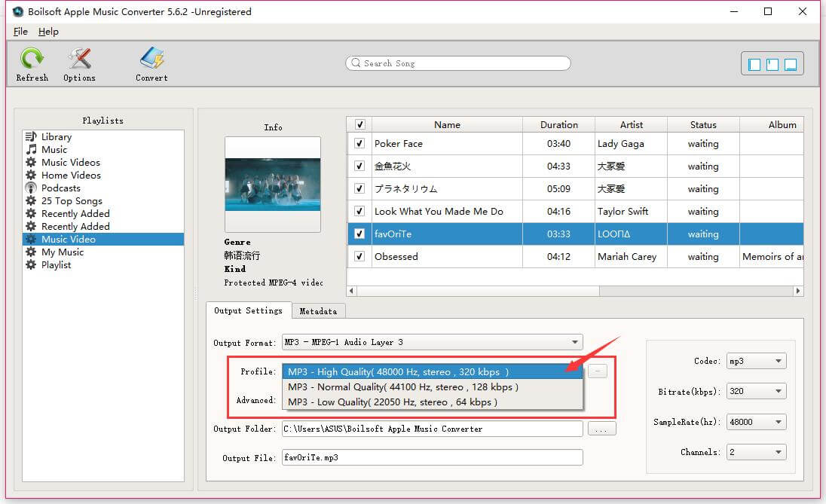Screen dimensions: 826x504
Task: Sort by the Status column header
Action: 703,124
